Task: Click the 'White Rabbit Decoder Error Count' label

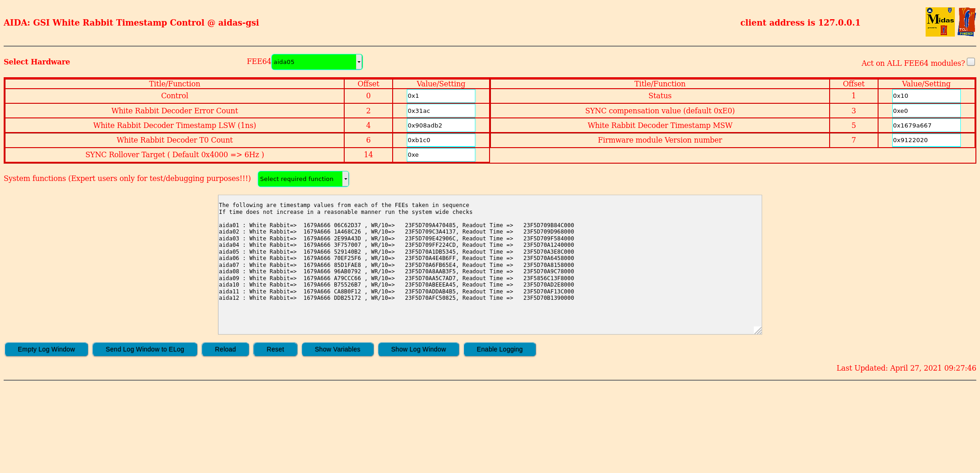Action: [175, 111]
